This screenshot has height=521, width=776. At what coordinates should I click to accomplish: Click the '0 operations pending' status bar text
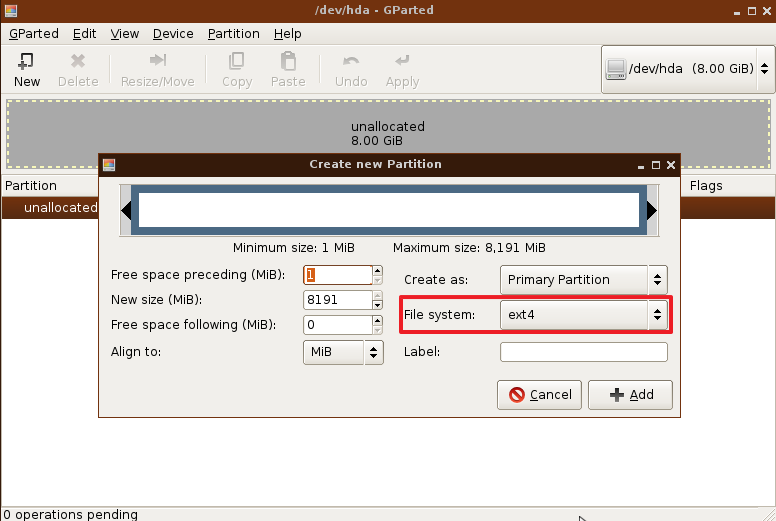click(70, 515)
